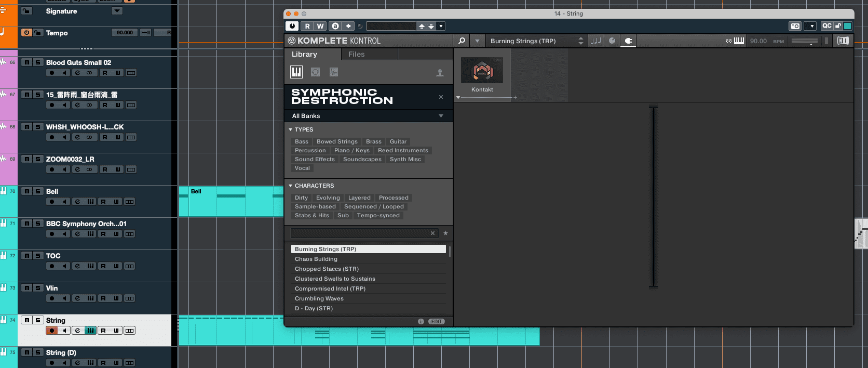Click the star favorites filter icon

click(x=445, y=233)
